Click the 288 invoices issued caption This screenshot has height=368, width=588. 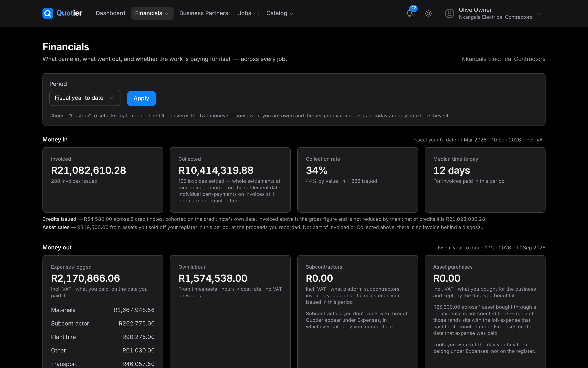coord(74,181)
